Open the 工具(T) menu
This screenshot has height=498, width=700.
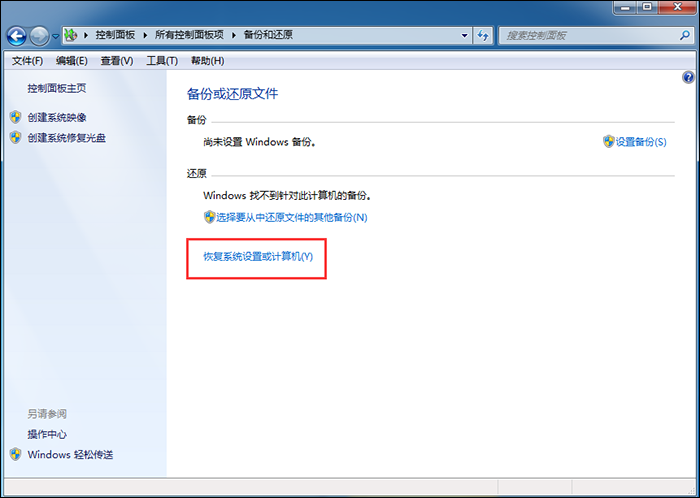coord(162,61)
